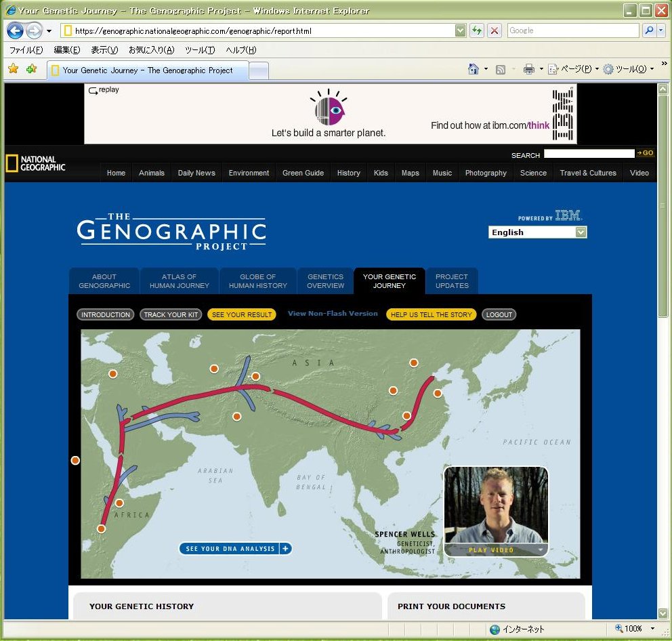Open the English language dropdown
The width and height of the screenshot is (672, 641).
[537, 232]
